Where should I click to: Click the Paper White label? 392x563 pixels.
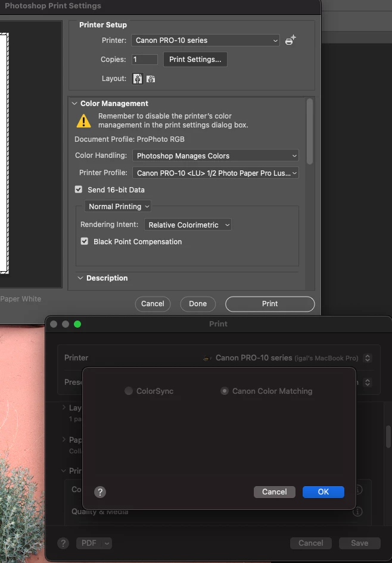(20, 298)
